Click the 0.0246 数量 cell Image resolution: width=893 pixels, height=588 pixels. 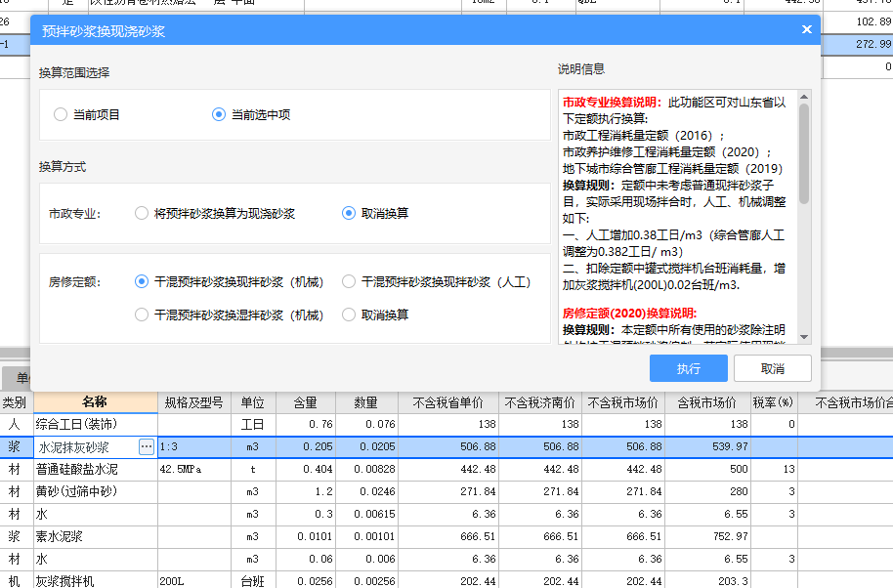point(366,492)
